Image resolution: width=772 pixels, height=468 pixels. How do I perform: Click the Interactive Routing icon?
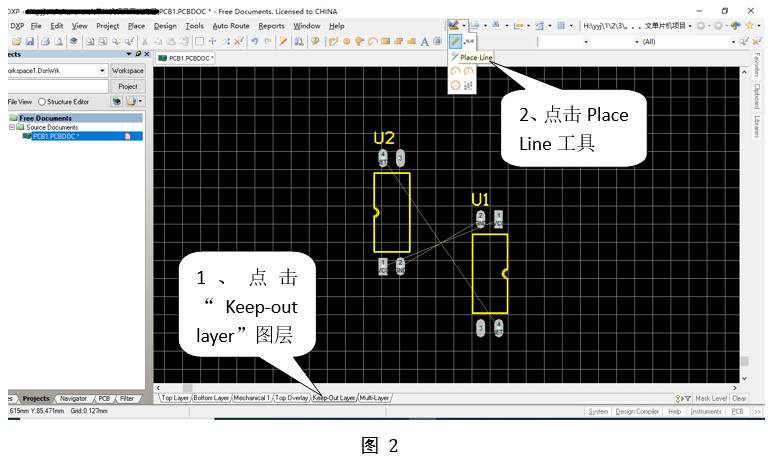click(333, 42)
